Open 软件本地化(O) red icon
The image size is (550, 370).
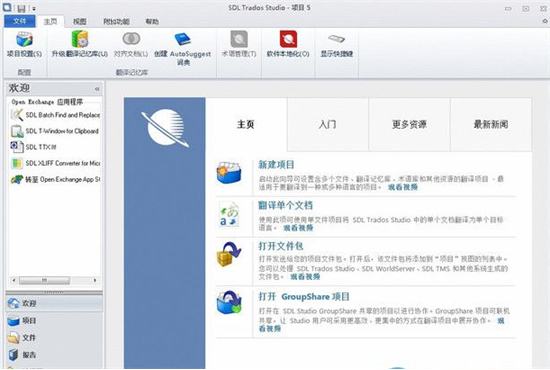(288, 39)
